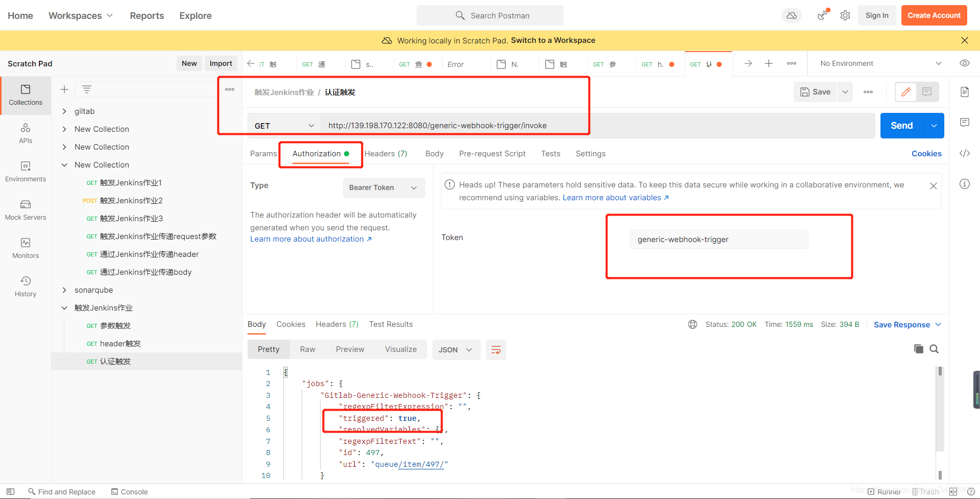The image size is (980, 499).
Task: Click the Search Postman box
Action: click(490, 15)
